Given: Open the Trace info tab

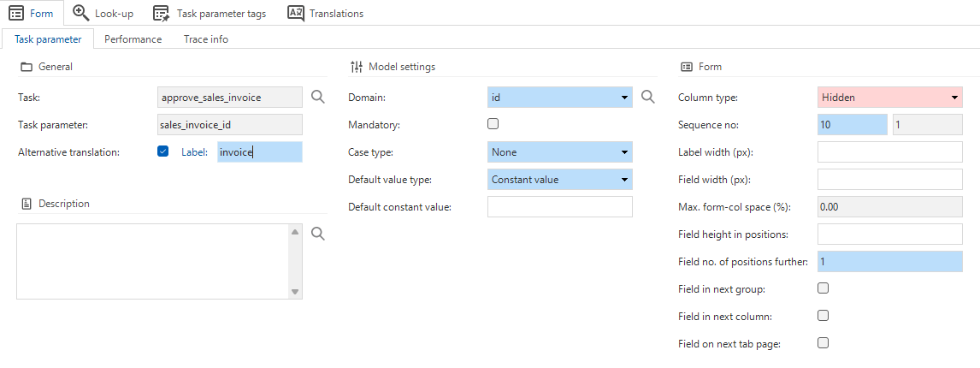Looking at the screenshot, I should (x=205, y=39).
